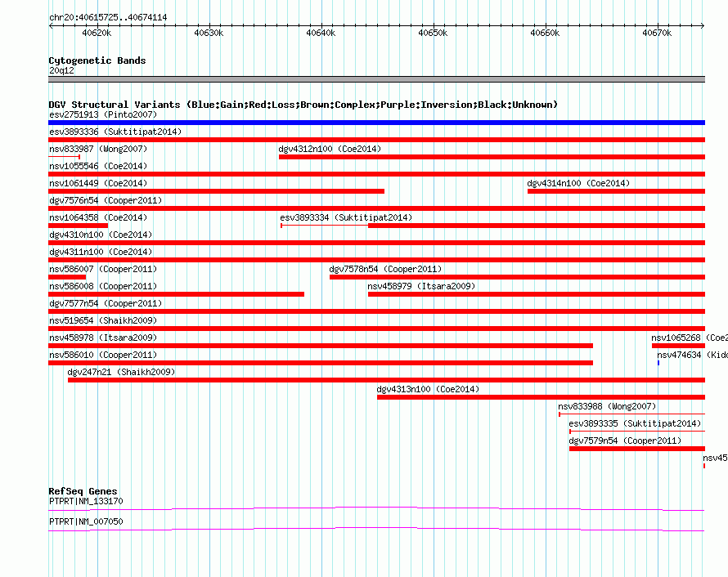Click the red nsv1065268 loss bar

[x=678, y=346]
